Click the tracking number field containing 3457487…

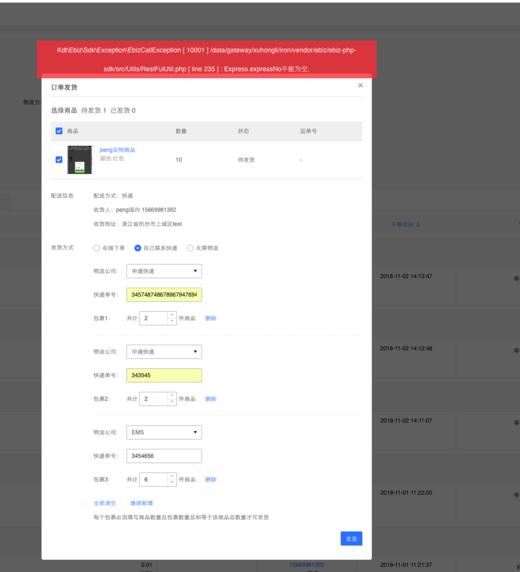164,295
